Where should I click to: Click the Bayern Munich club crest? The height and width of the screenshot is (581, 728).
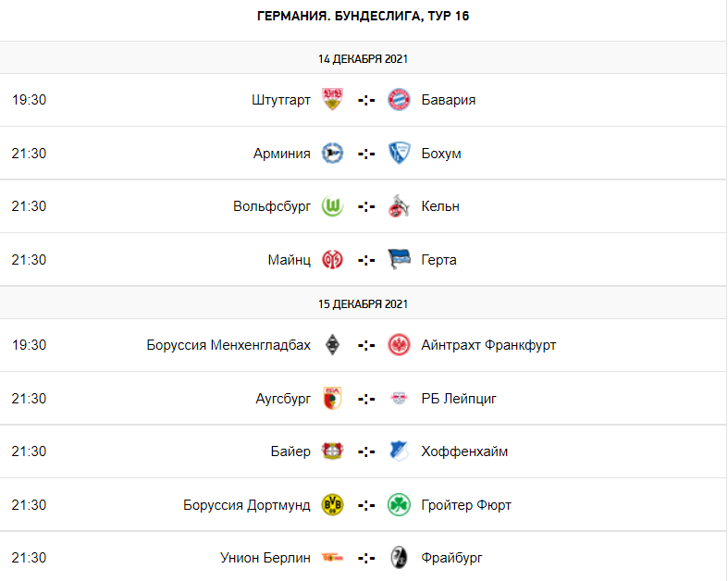pyautogui.click(x=399, y=100)
